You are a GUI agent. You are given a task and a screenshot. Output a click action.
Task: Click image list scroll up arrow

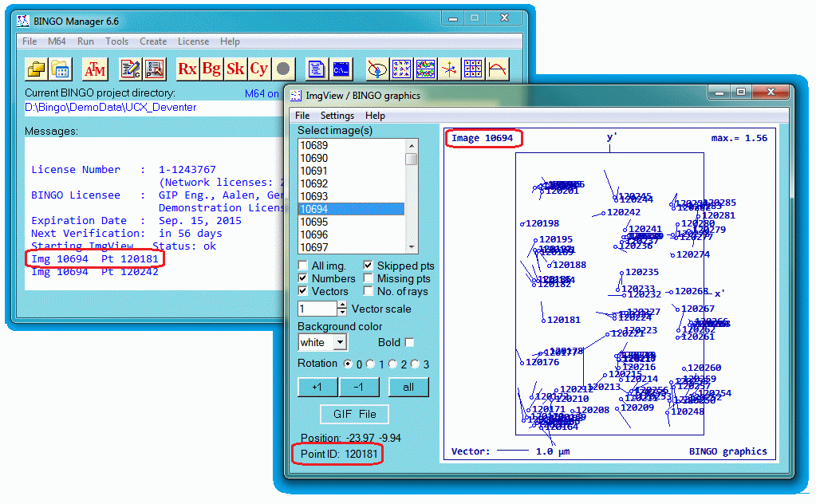[411, 146]
